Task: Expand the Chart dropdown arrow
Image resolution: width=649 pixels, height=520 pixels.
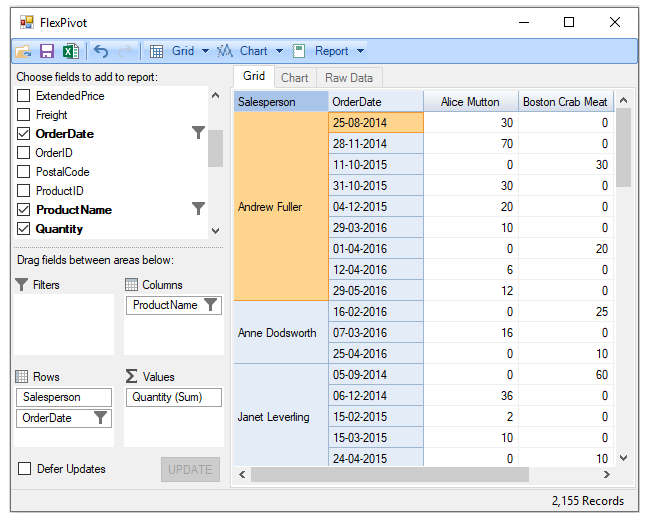Action: pos(280,51)
